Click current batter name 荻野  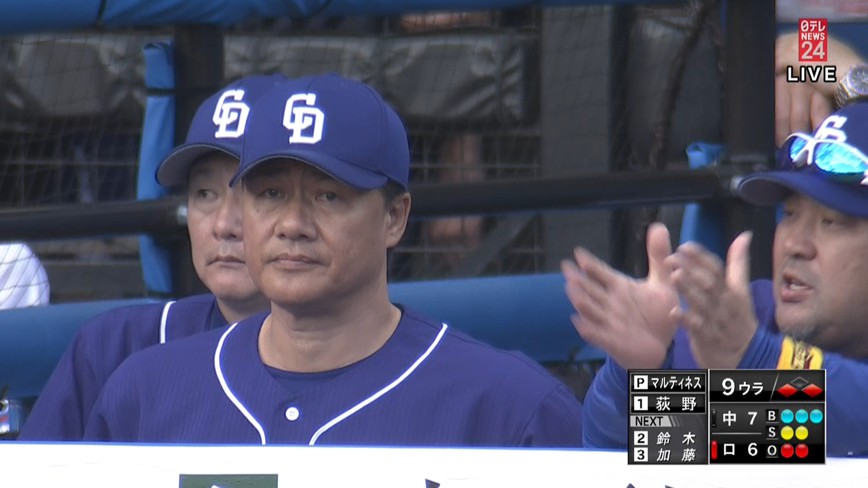(676, 404)
